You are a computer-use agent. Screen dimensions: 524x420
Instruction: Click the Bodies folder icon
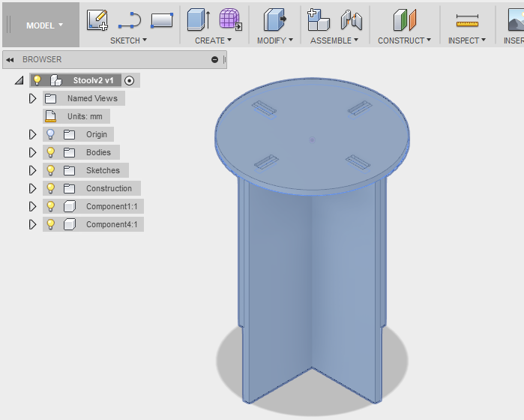tap(69, 152)
